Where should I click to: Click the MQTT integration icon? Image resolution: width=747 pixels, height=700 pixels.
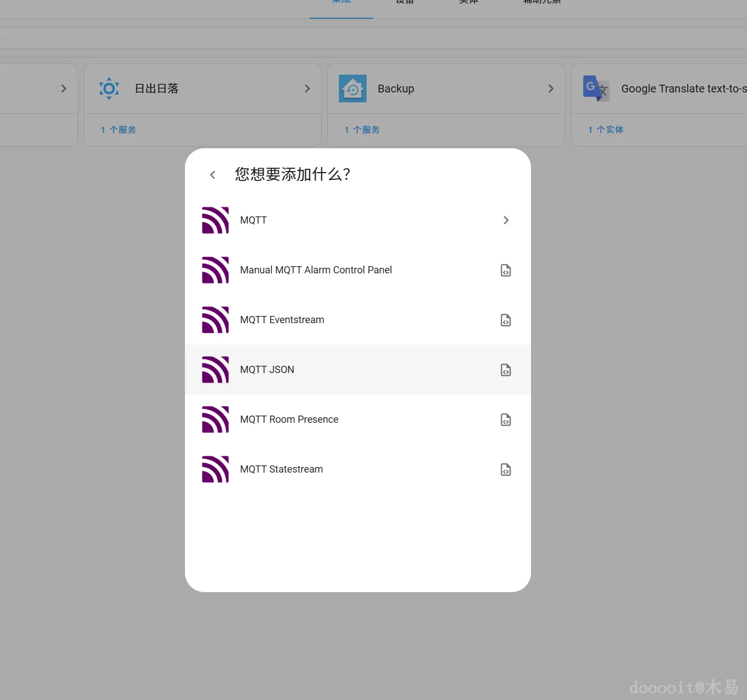click(215, 220)
